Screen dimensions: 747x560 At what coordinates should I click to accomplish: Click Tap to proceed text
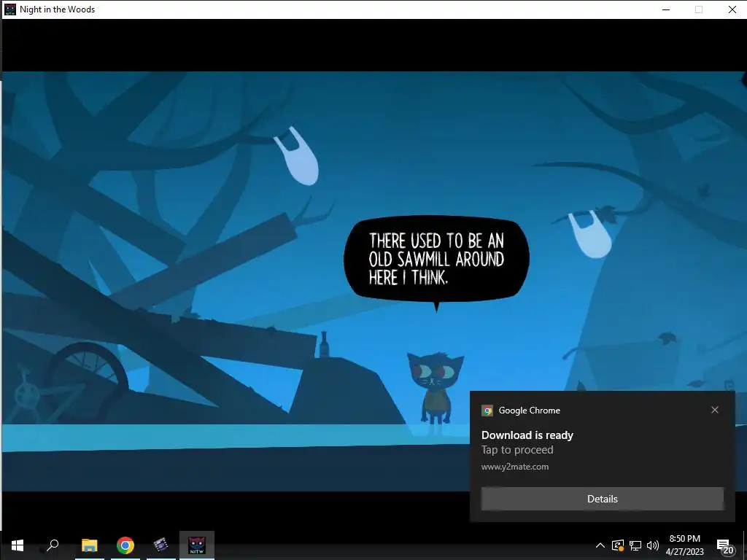[x=517, y=450]
